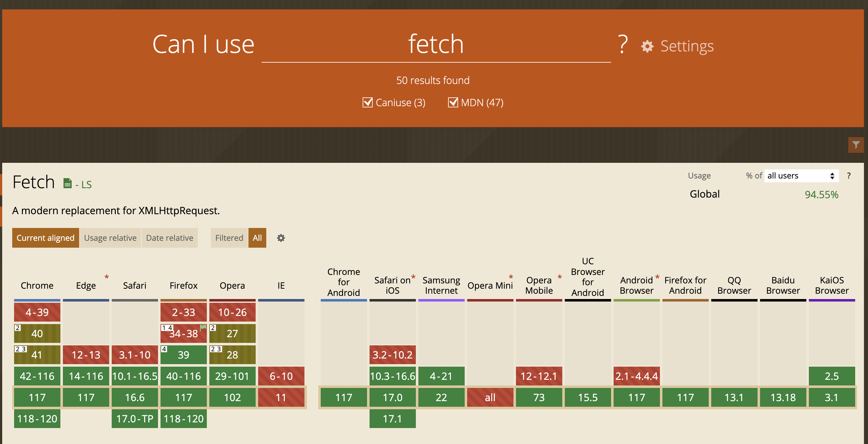
Task: Click the All filter button
Action: click(258, 238)
